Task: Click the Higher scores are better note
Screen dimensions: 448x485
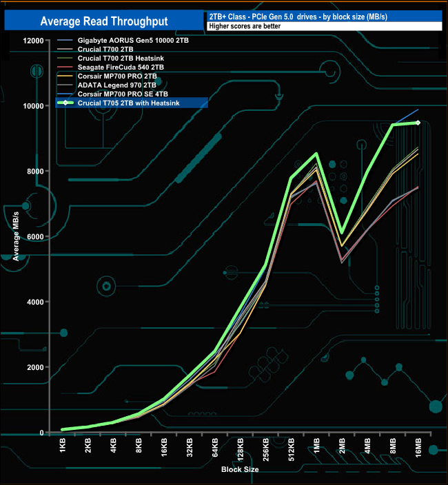Action: (x=245, y=26)
